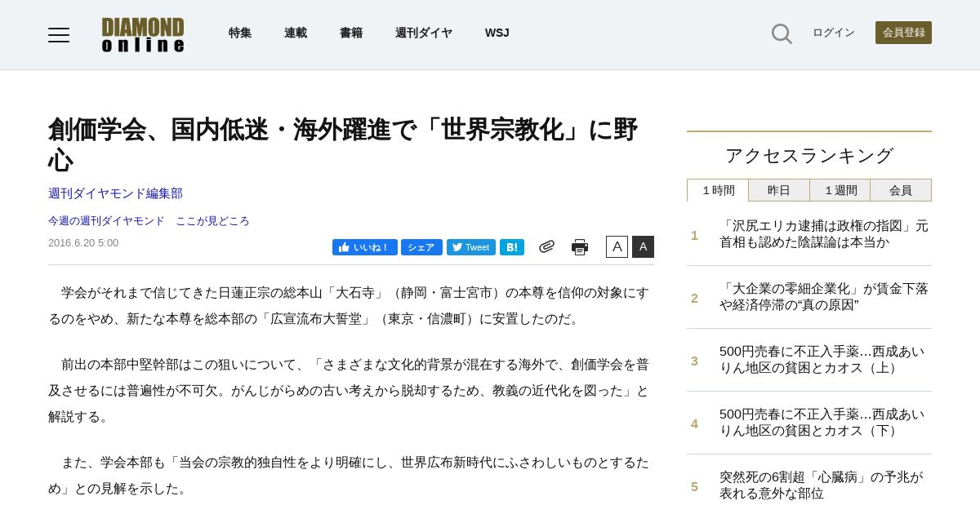This screenshot has width=980, height=514.
Task: Tweet this article
Action: 471,247
